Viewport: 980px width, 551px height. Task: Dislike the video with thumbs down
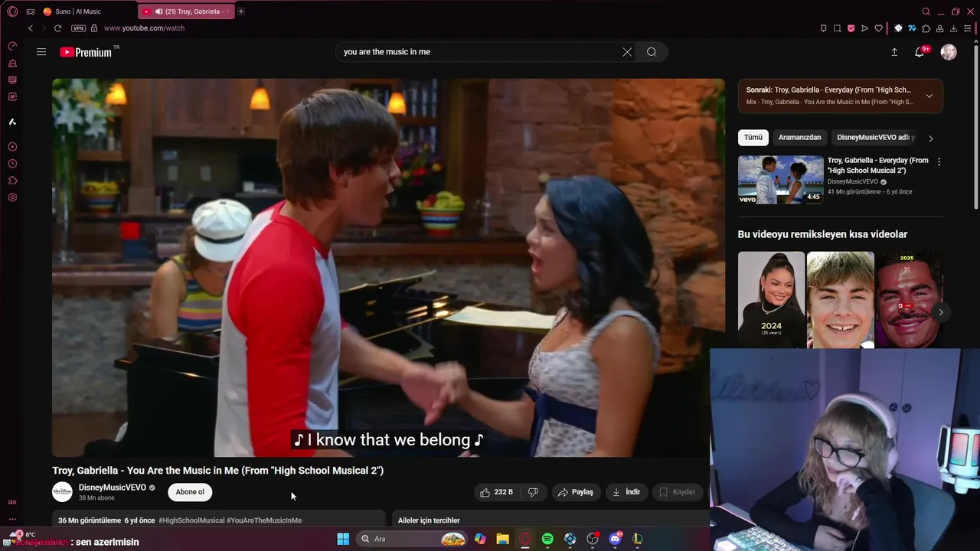[534, 492]
